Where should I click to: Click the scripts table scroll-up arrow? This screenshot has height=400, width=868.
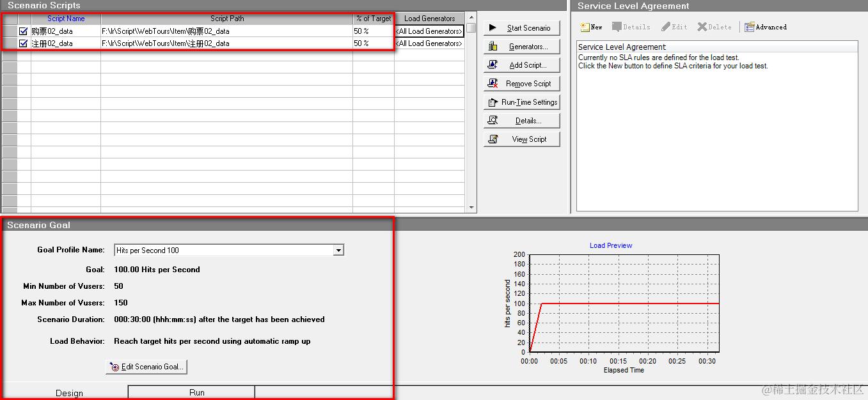[x=471, y=17]
